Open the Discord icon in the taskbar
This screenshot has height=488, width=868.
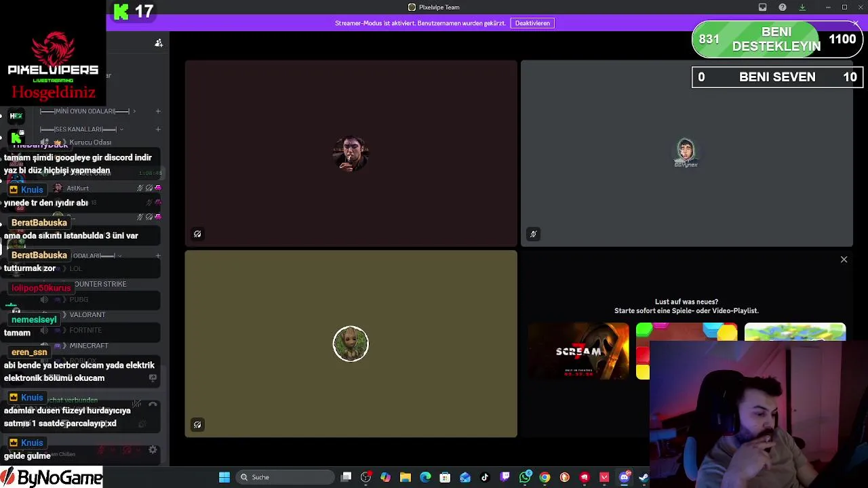pos(625,477)
